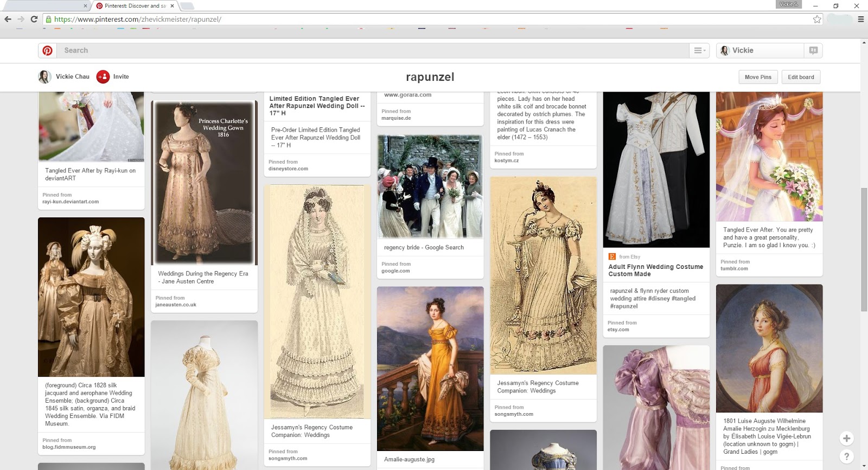This screenshot has height=470, width=868.
Task: Open the janeausten.co.uk source link
Action: [176, 305]
